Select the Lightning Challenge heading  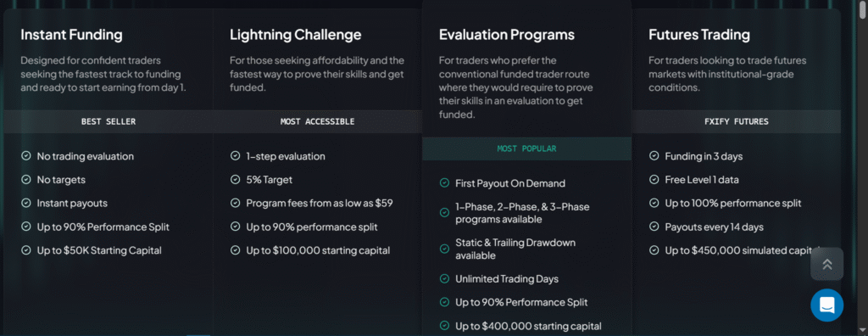coord(296,35)
